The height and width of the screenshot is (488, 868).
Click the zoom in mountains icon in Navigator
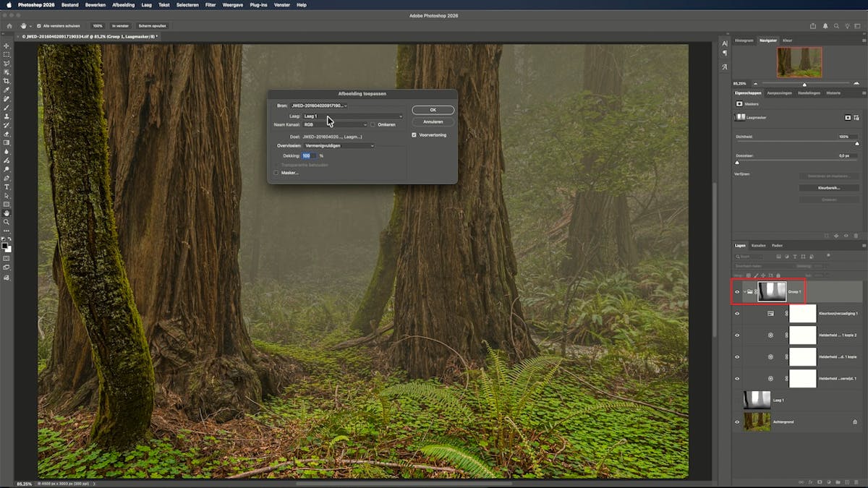pyautogui.click(x=856, y=84)
